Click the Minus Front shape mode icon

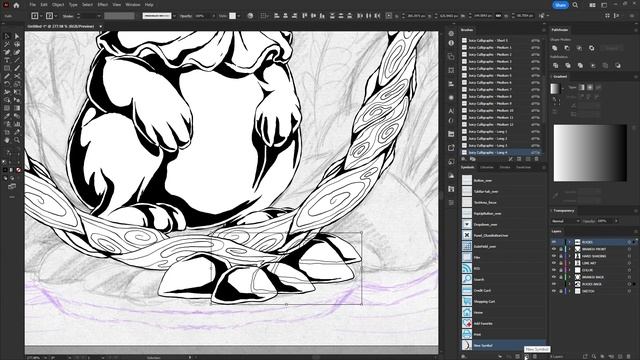[x=567, y=48]
